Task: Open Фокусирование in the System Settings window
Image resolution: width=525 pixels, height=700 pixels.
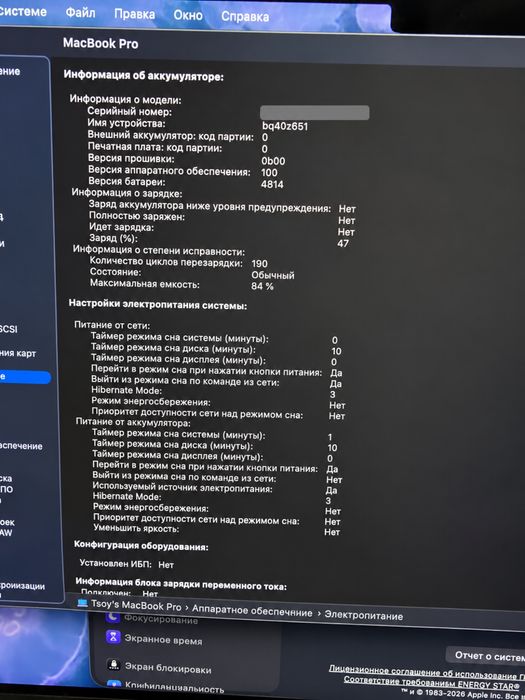Action: (161, 619)
